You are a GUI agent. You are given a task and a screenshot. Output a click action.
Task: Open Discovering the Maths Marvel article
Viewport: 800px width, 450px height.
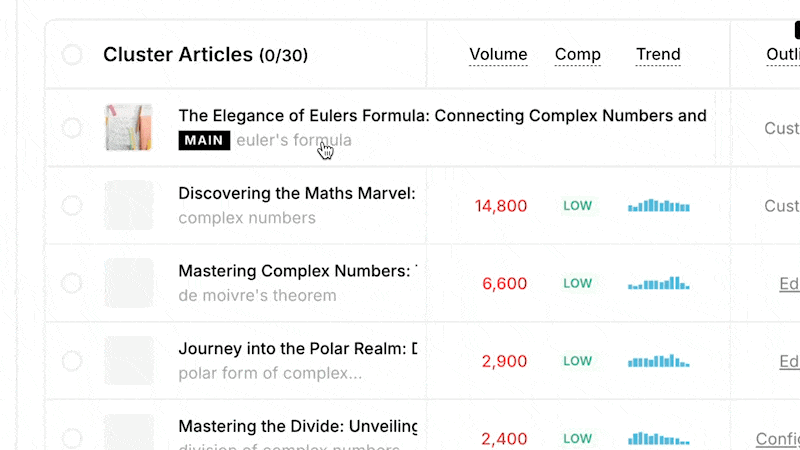pos(296,193)
